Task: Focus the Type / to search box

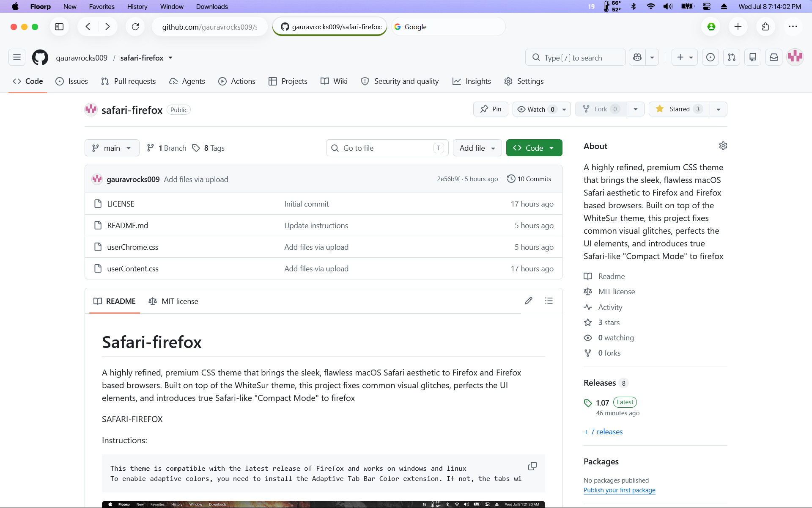Action: (x=575, y=57)
